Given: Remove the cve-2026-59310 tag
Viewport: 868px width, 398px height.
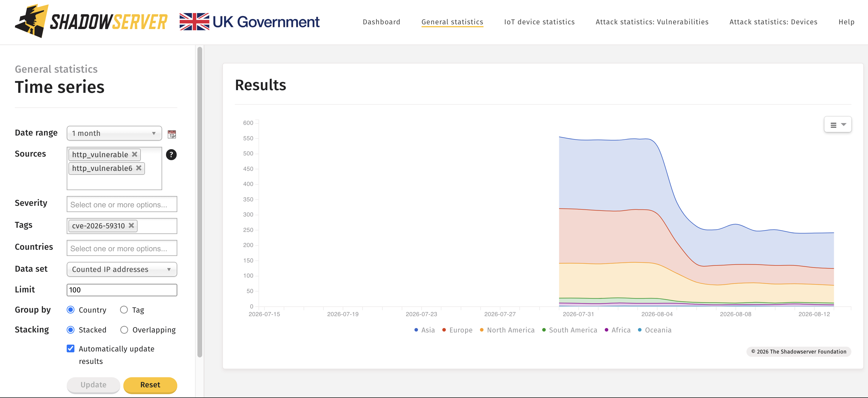Looking at the screenshot, I should click(131, 225).
